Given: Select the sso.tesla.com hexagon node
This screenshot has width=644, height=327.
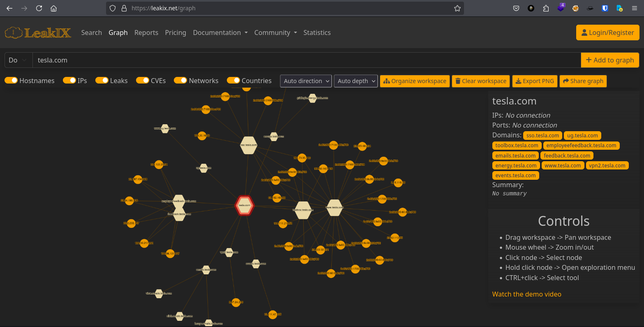Looking at the screenshot, I should (x=249, y=145).
